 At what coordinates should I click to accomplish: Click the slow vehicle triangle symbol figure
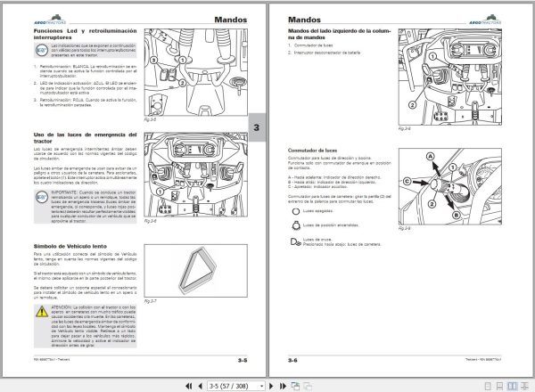click(196, 271)
